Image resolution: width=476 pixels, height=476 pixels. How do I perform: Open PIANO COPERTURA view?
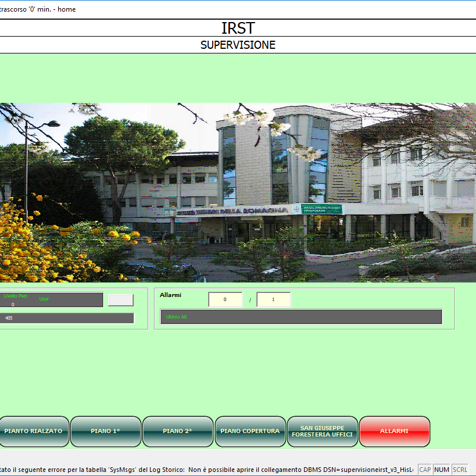[250, 431]
